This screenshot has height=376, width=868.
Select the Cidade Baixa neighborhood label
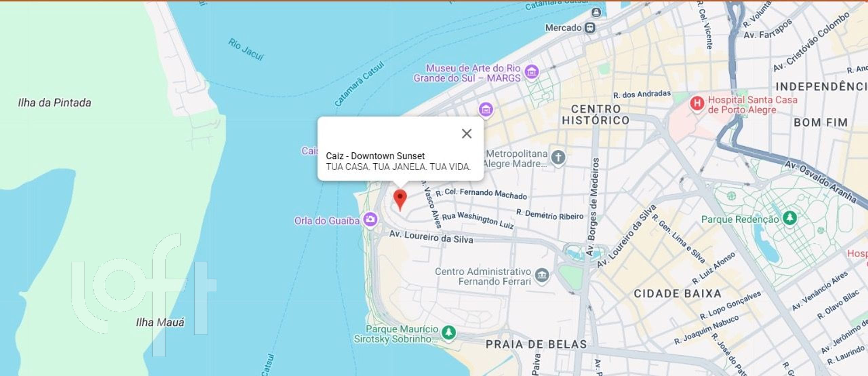[677, 294]
